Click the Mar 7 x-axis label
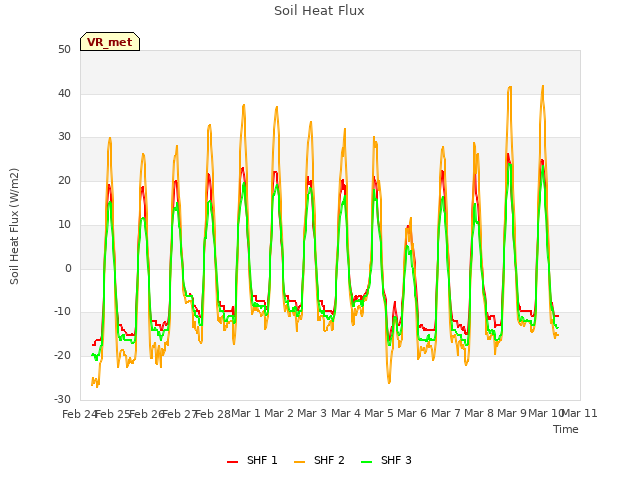This screenshot has height=480, width=640. (446, 413)
